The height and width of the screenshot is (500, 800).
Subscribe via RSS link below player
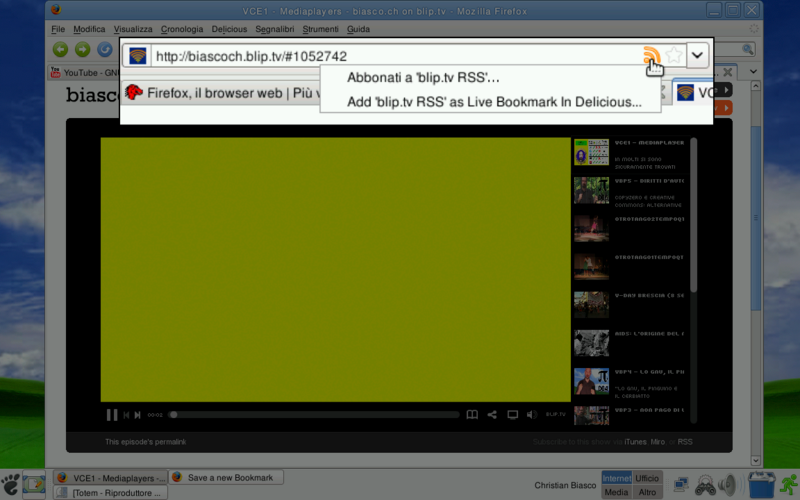685,442
